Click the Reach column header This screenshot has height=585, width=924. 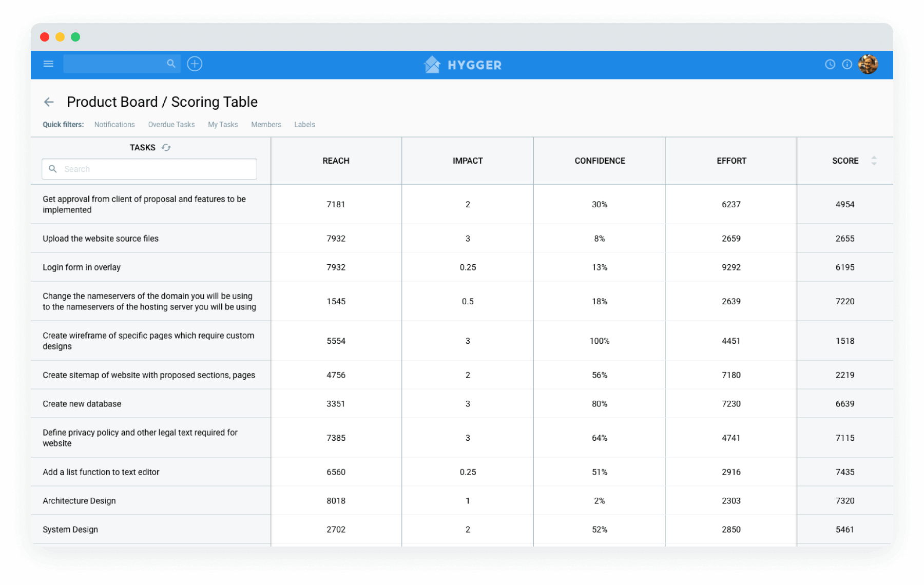pyautogui.click(x=336, y=161)
